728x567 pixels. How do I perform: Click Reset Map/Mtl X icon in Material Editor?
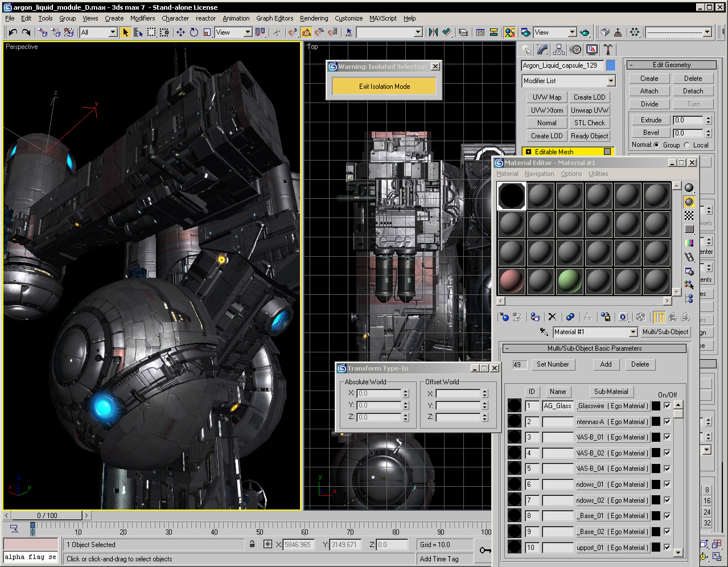pos(552,317)
